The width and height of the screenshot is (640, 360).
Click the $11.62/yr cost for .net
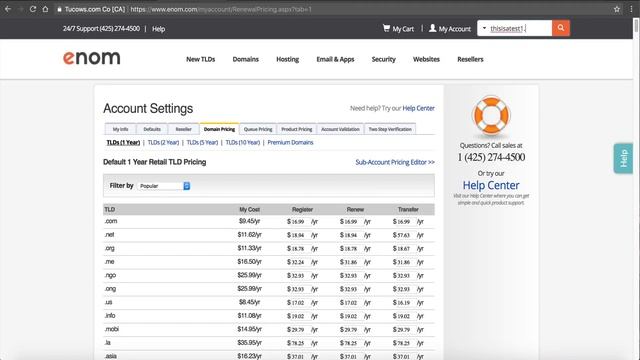point(249,235)
